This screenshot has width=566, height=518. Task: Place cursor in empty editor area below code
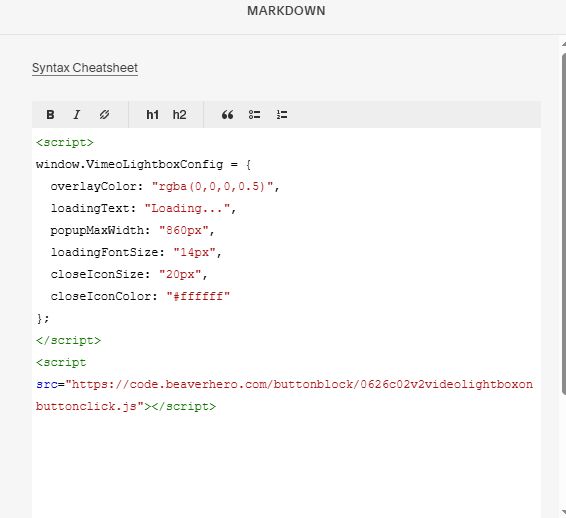pos(286,466)
